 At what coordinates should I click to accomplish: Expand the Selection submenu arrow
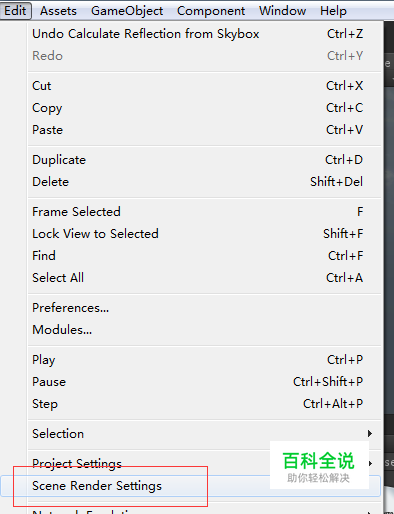point(370,434)
